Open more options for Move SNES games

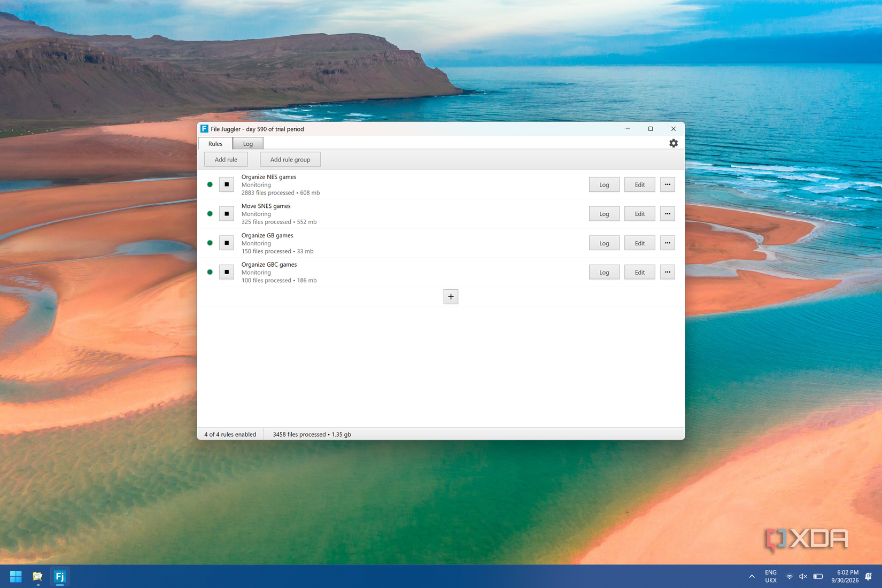pyautogui.click(x=668, y=214)
